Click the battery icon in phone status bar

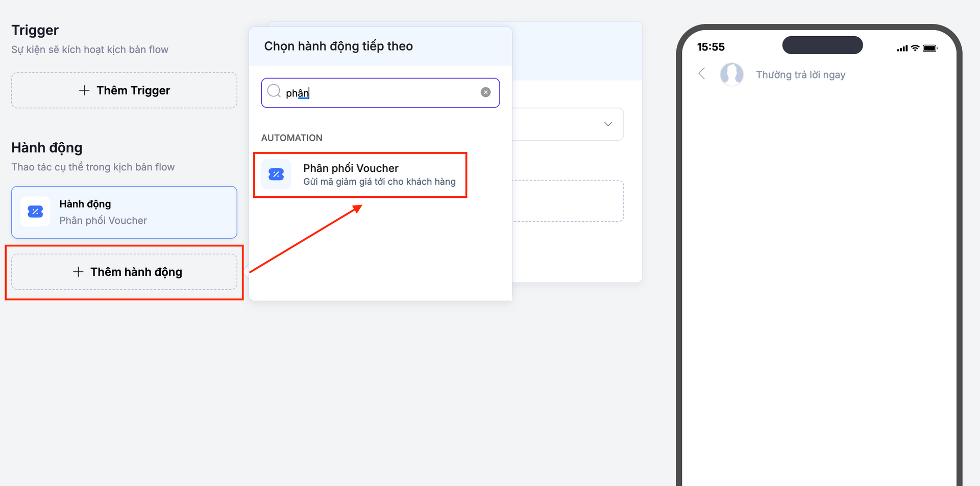click(x=930, y=48)
